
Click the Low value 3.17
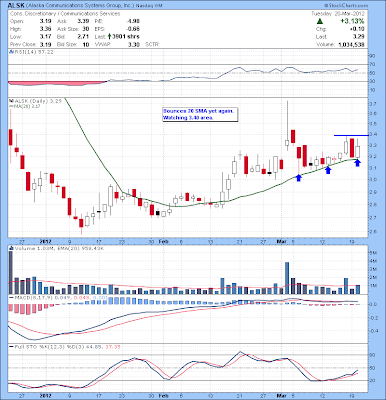pos(45,37)
